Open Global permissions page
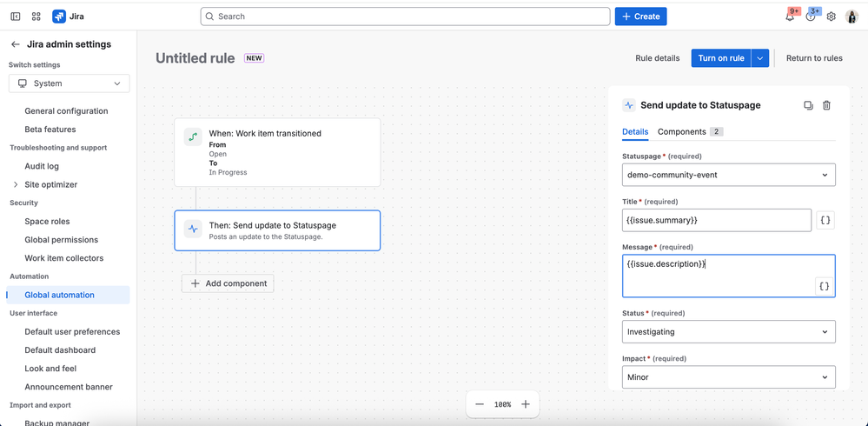868x426 pixels. coord(62,240)
